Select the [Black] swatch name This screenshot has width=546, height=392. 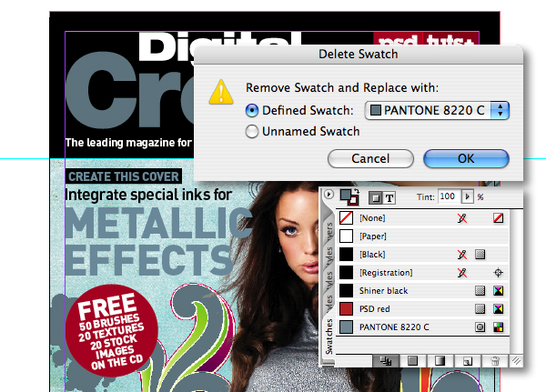pyautogui.click(x=372, y=254)
